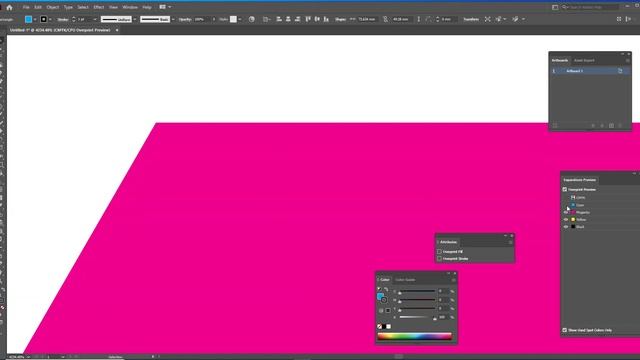
Task: Click the color spectrum bar in Color panel
Action: pyautogui.click(x=414, y=337)
